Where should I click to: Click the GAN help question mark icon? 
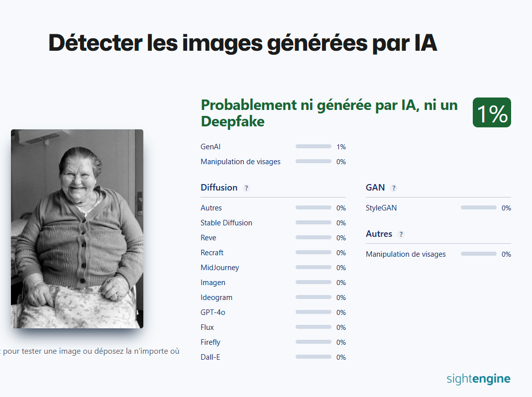click(394, 188)
